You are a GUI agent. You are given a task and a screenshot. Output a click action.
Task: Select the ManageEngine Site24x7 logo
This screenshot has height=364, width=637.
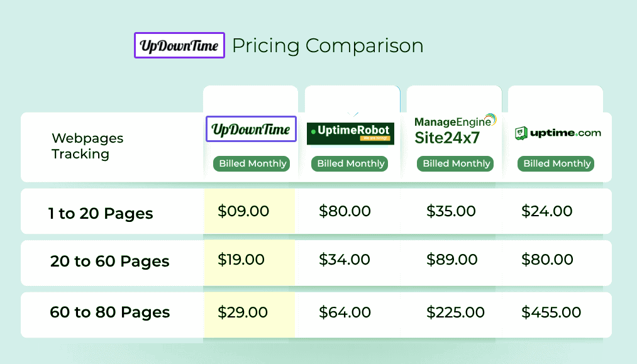pyautogui.click(x=455, y=129)
